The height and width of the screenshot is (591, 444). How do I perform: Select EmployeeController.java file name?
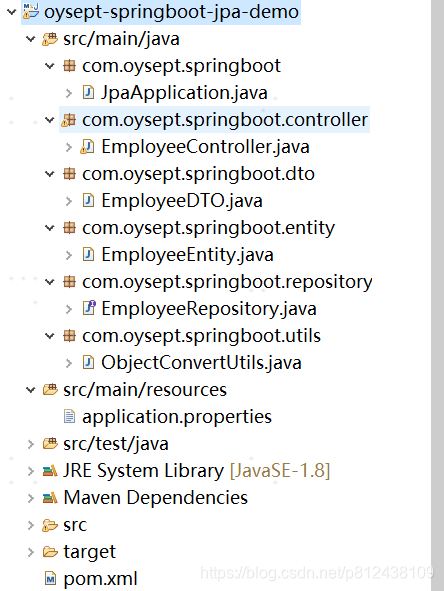[205, 147]
